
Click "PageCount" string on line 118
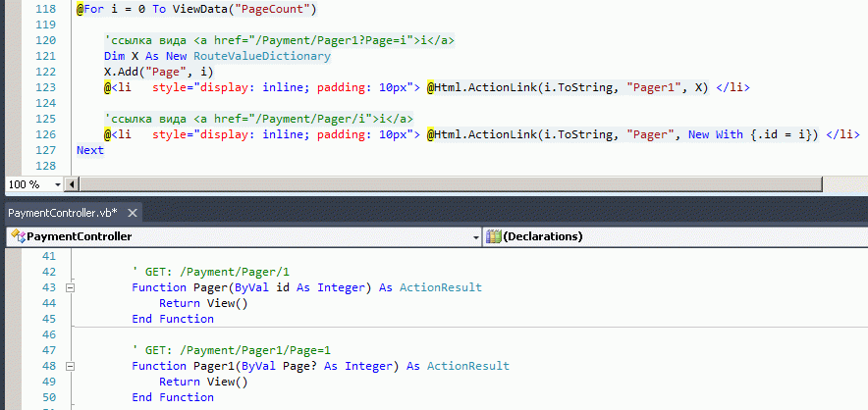pos(272,10)
